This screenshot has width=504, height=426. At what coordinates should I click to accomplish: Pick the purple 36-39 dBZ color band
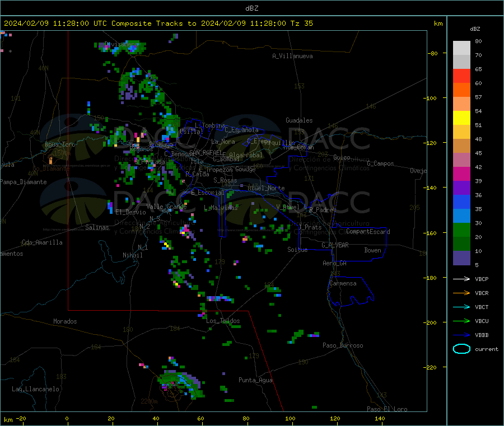461,188
